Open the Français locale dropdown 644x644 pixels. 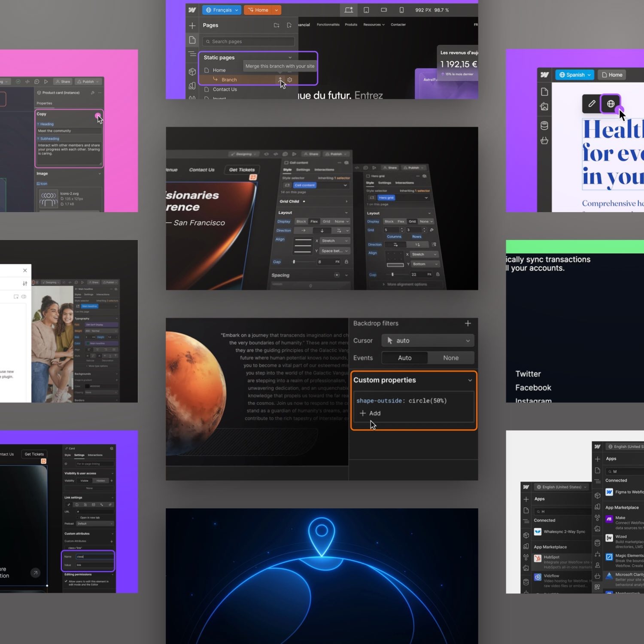222,10
